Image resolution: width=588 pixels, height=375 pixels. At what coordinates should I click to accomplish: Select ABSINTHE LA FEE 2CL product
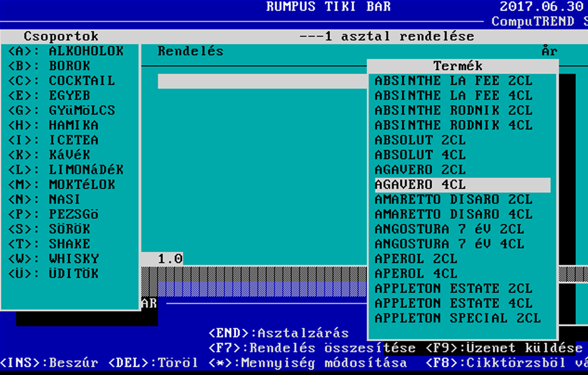click(x=454, y=81)
